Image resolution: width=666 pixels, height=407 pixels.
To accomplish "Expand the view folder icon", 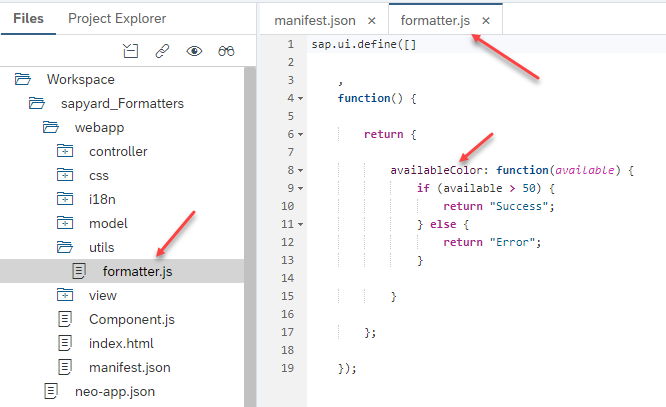I will [x=65, y=295].
